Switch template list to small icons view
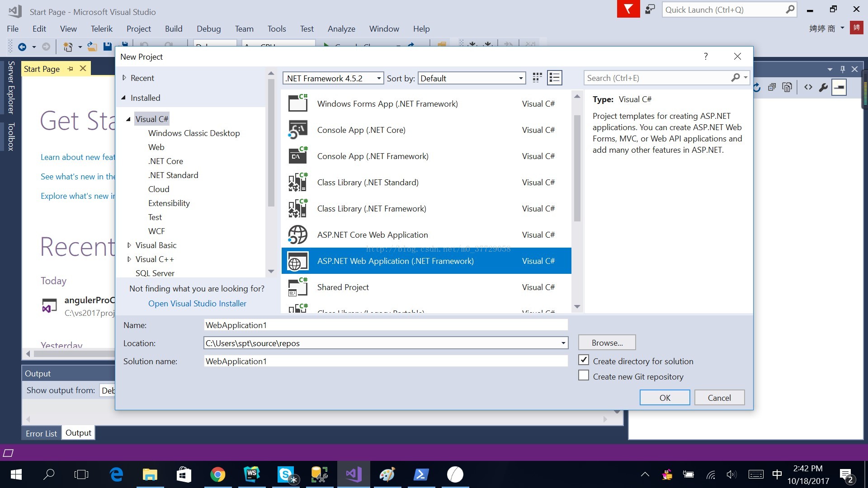The image size is (868, 488). coord(537,78)
